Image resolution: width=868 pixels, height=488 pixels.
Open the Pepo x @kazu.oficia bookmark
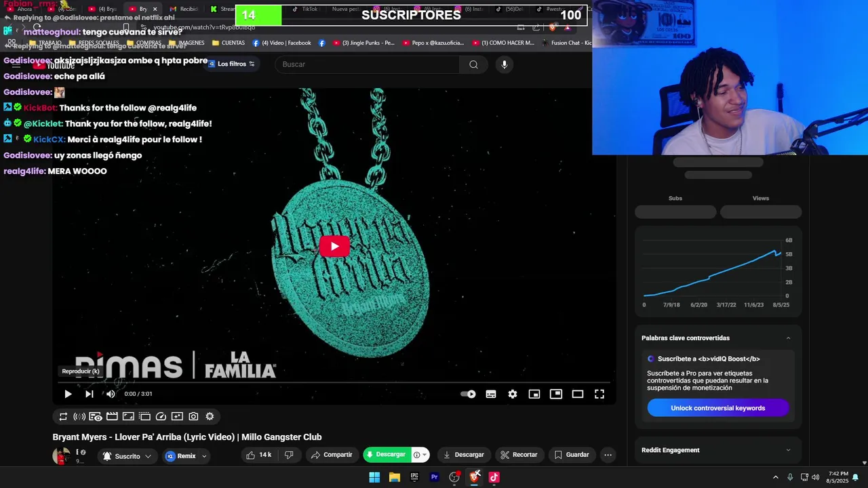pos(433,43)
